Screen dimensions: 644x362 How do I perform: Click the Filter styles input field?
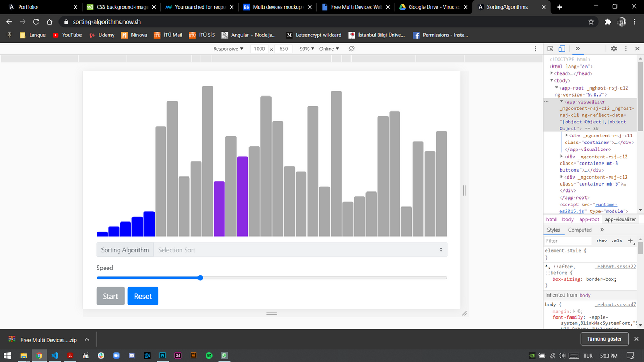[568, 241]
